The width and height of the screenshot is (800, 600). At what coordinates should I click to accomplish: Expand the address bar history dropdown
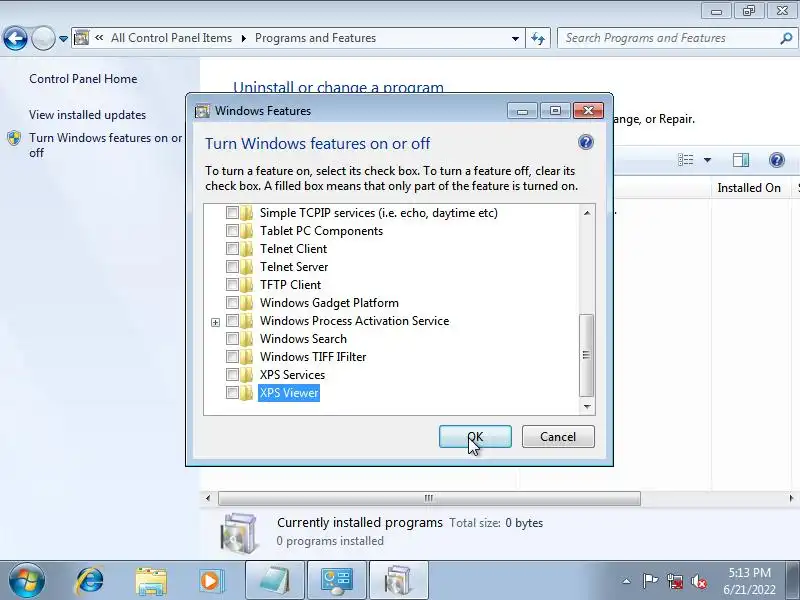515,38
